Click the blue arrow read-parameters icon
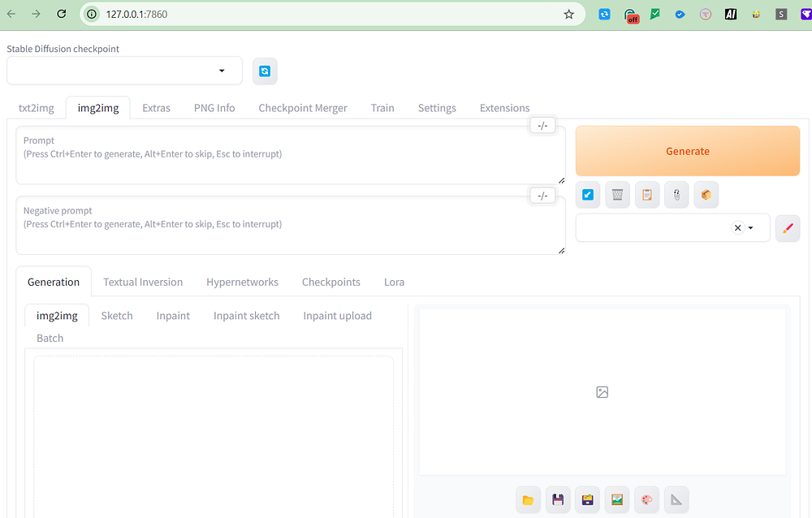The image size is (812, 518). (588, 195)
